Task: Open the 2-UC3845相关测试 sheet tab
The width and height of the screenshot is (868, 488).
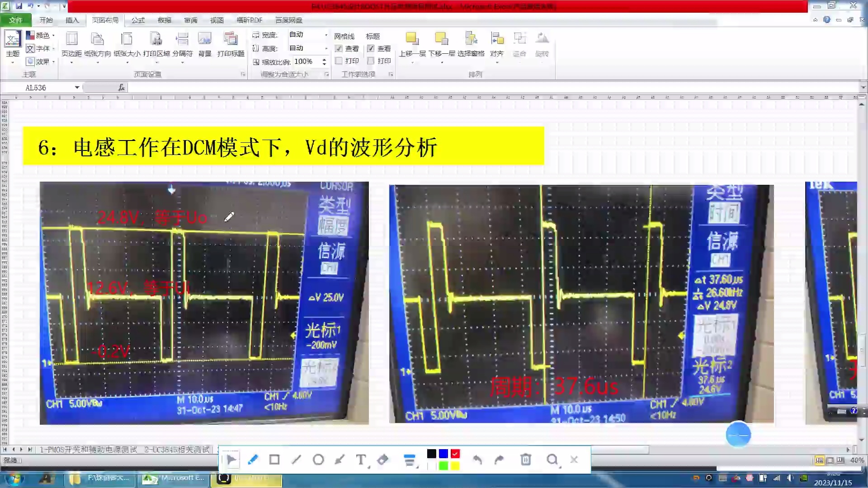Action: click(176, 450)
